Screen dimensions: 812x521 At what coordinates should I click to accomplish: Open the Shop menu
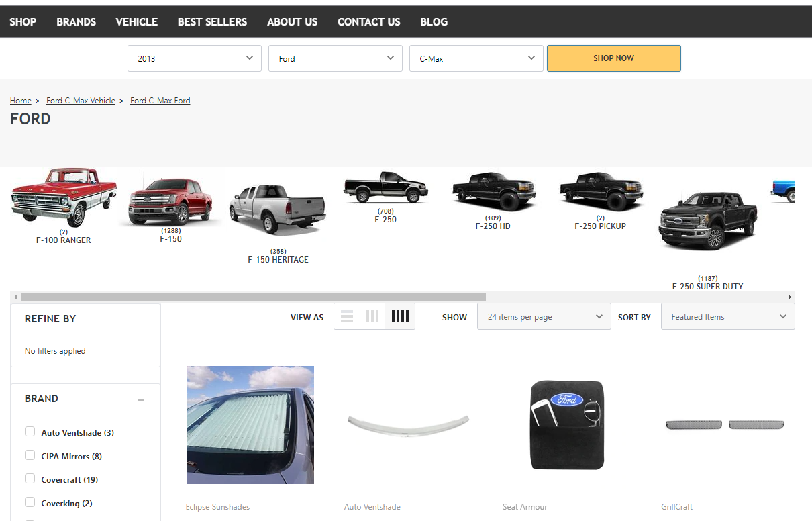tap(23, 21)
